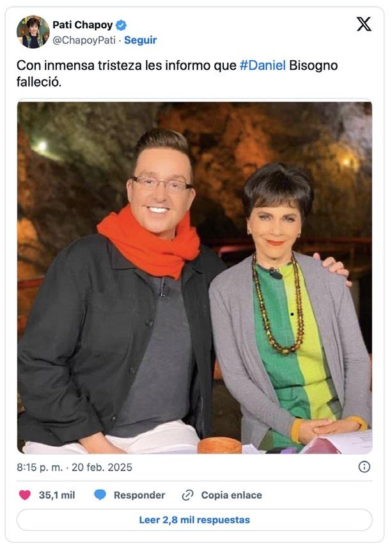Open Pati Chapoy profile avatar
Screen dimensions: 392x548
(33, 31)
